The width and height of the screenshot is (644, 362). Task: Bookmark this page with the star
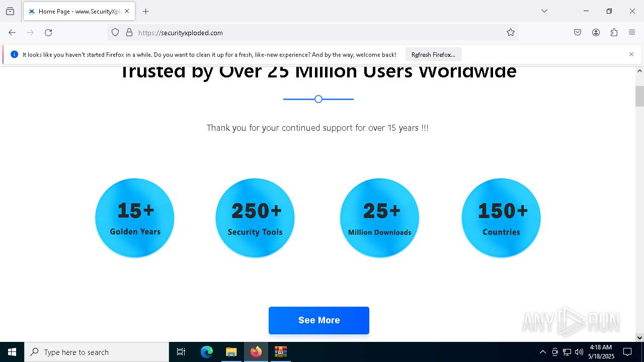click(511, 33)
